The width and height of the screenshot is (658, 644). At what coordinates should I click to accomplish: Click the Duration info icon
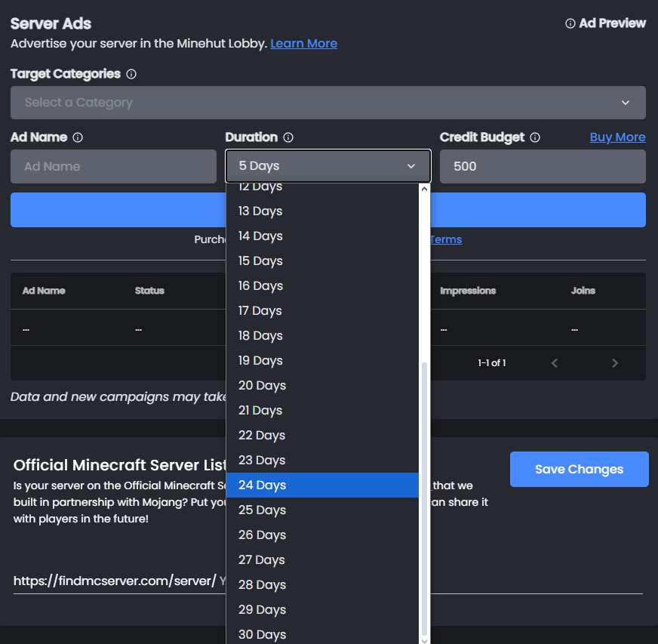pyautogui.click(x=287, y=137)
